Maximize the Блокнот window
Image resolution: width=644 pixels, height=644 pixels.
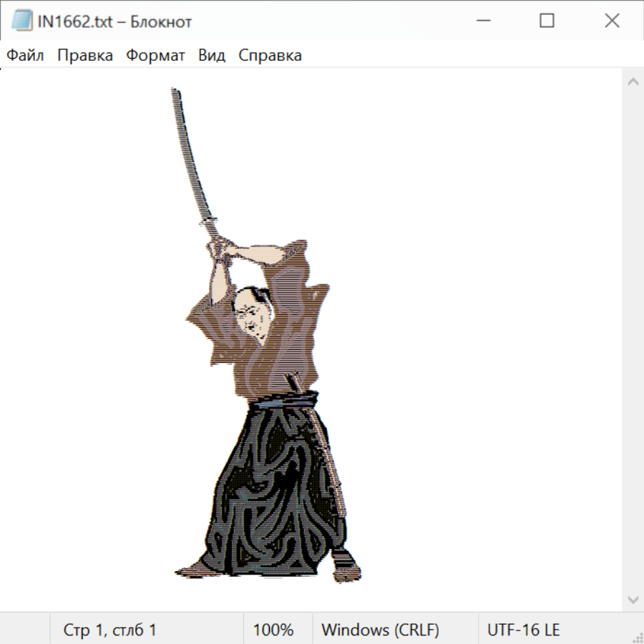[547, 21]
